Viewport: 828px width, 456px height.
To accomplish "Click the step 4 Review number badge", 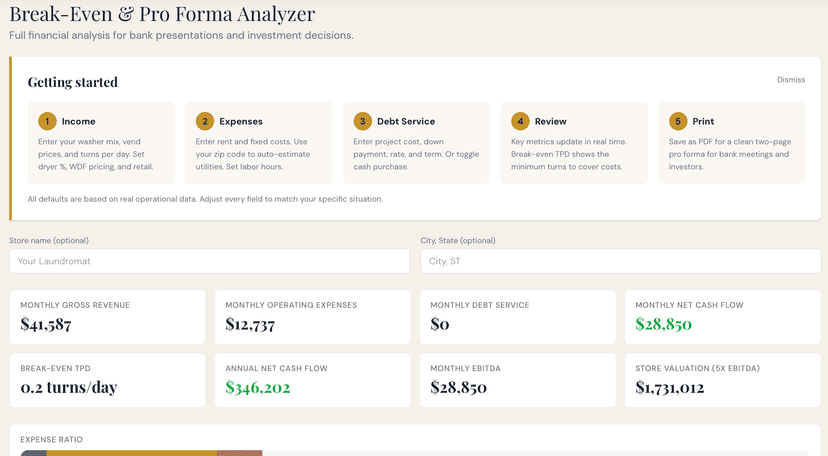I will point(519,121).
